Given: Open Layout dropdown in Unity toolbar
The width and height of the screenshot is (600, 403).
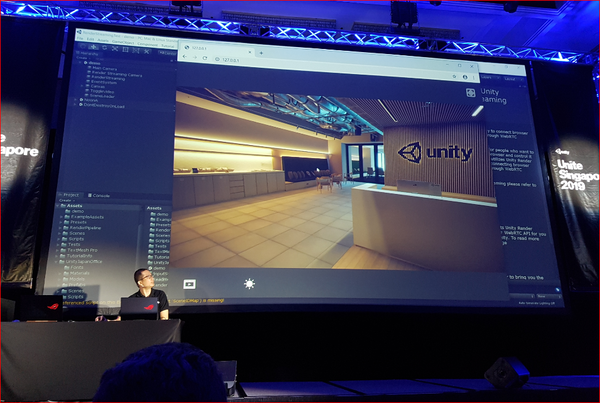Looking at the screenshot, I should (x=514, y=79).
